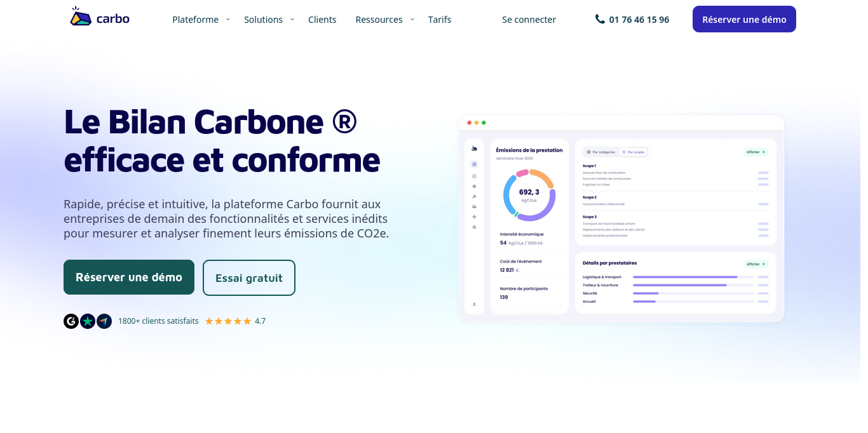868x433 pixels.
Task: Click the user profile icon in mockup sidebar
Action: coord(474,304)
